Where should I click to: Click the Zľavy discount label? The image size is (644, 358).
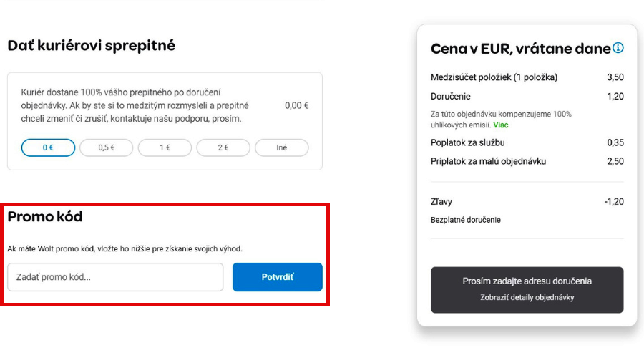(441, 202)
